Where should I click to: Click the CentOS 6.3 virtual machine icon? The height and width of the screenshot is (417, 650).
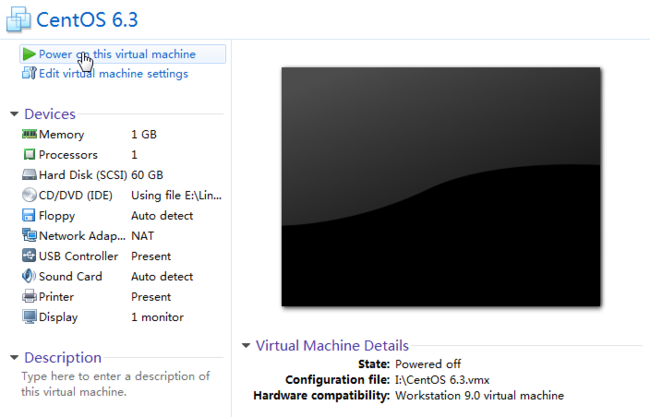18,19
